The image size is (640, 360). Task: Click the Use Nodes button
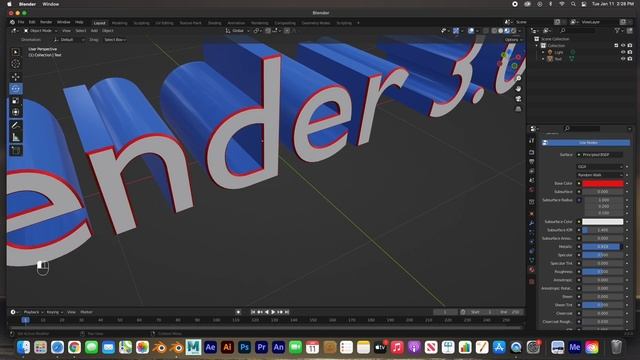click(586, 142)
